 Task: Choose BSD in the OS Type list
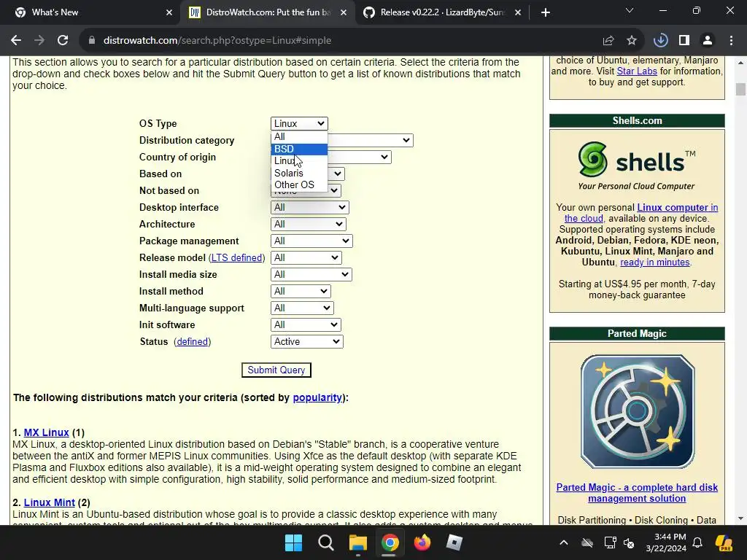tap(299, 149)
